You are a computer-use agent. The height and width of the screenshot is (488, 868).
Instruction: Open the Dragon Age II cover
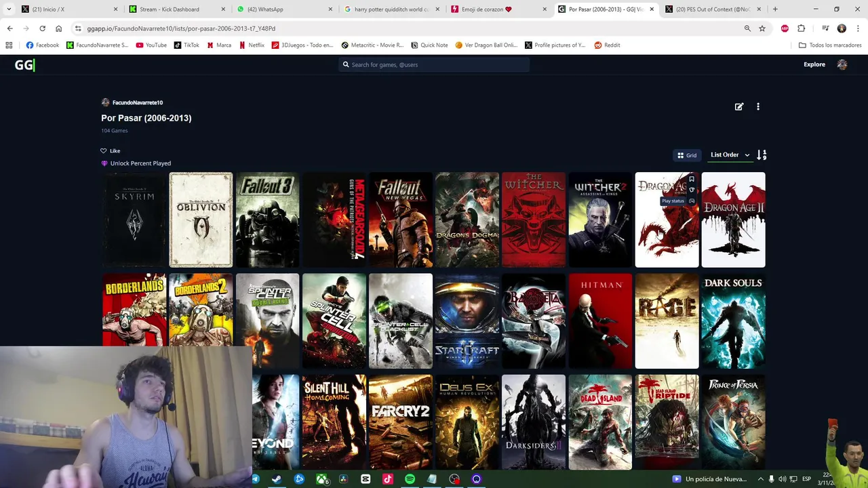pyautogui.click(x=734, y=220)
